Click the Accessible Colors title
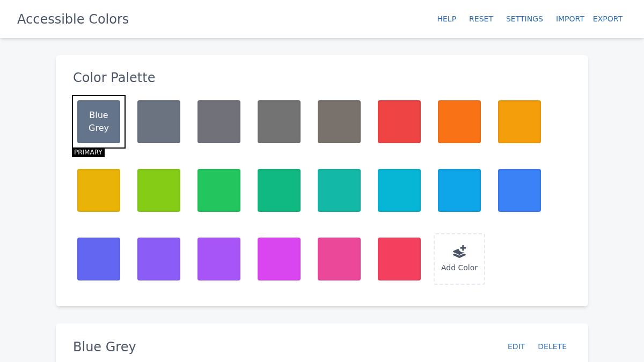 pos(73,19)
